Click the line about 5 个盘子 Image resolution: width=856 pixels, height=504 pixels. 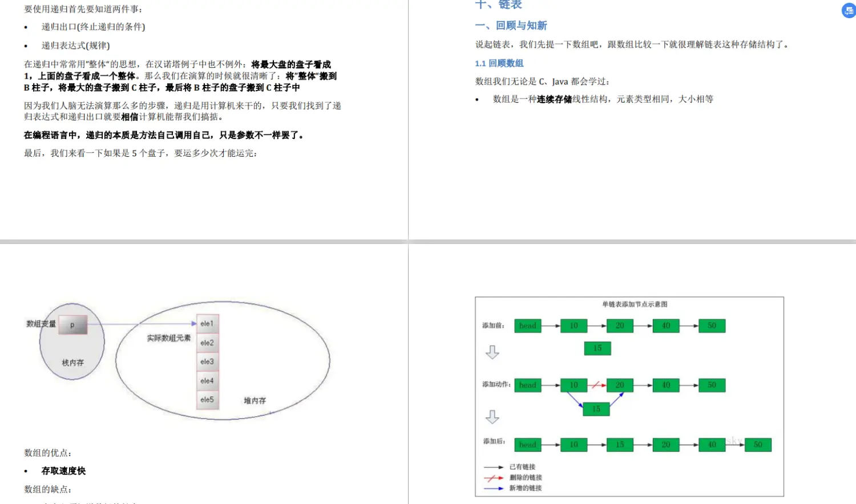click(140, 153)
